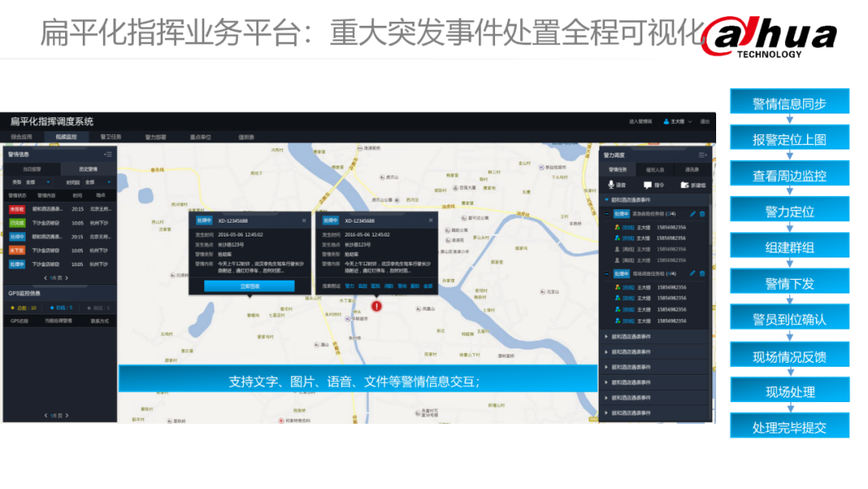Search nearby 医院 in right popup
This screenshot has width=868, height=489.
375,286
